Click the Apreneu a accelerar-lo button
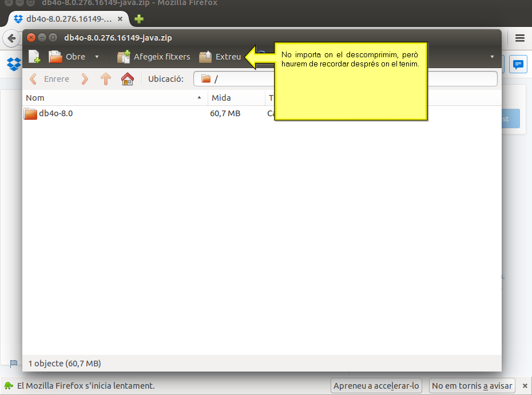Screen dimensions: 532x395 click(376, 386)
